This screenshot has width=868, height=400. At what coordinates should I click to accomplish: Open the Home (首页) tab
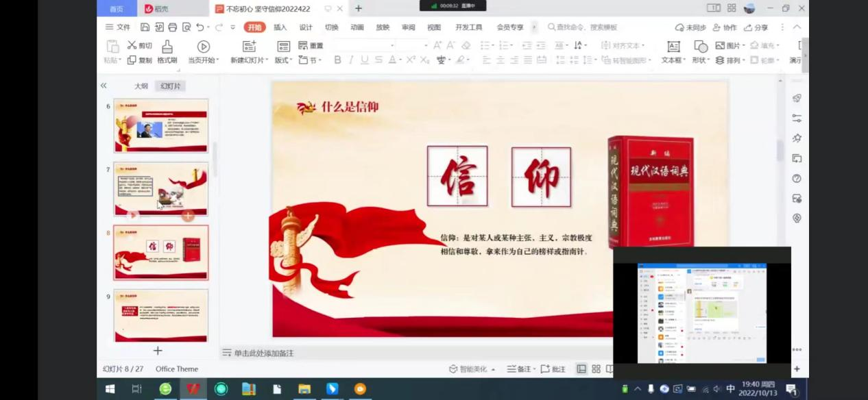click(x=117, y=9)
